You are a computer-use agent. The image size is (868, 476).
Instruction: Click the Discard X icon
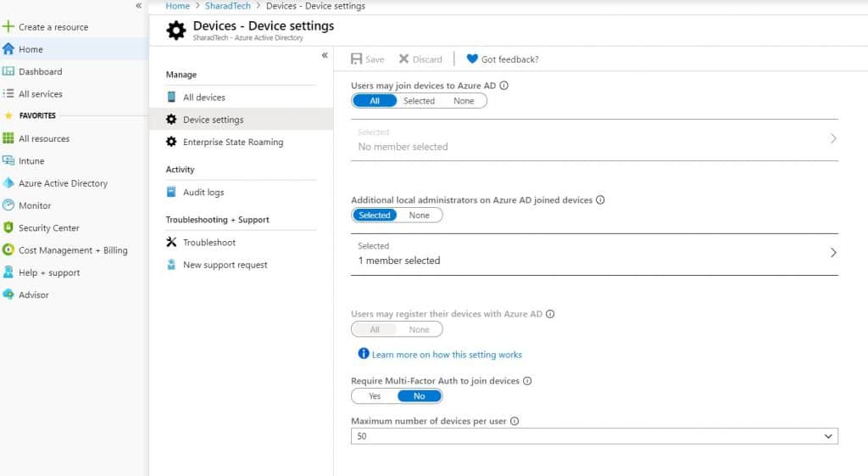404,59
